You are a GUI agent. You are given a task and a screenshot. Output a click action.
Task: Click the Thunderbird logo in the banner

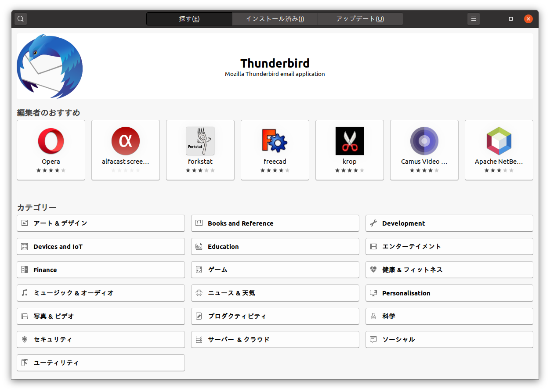(x=50, y=66)
